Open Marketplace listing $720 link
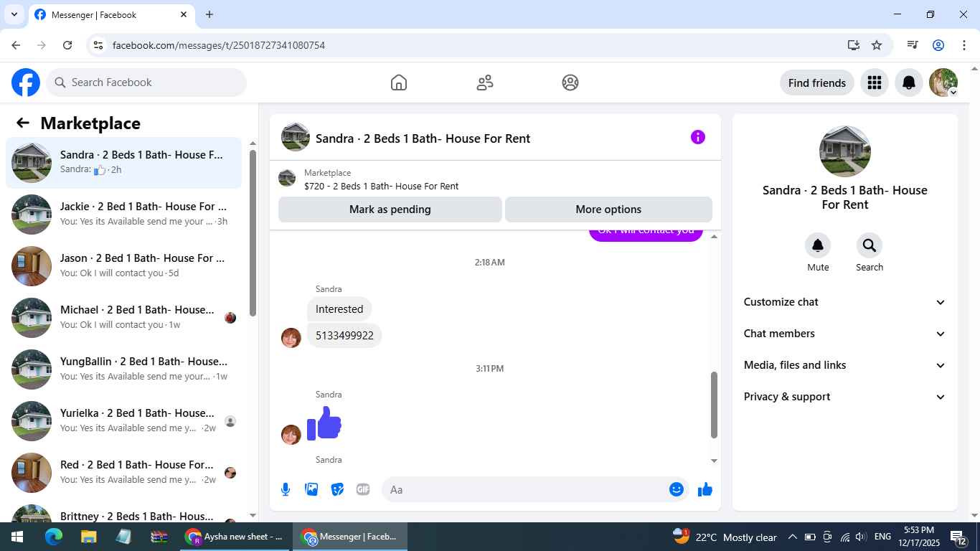The image size is (980, 551). (x=381, y=186)
